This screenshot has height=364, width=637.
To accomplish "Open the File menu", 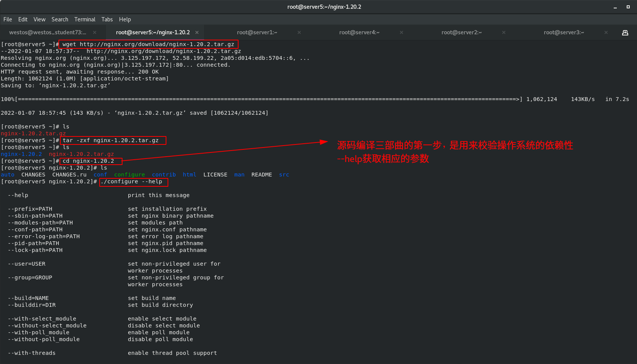I will [x=8, y=19].
